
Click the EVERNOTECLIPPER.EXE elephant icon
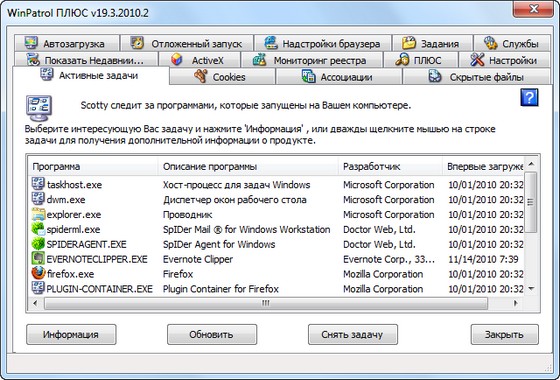(x=38, y=259)
